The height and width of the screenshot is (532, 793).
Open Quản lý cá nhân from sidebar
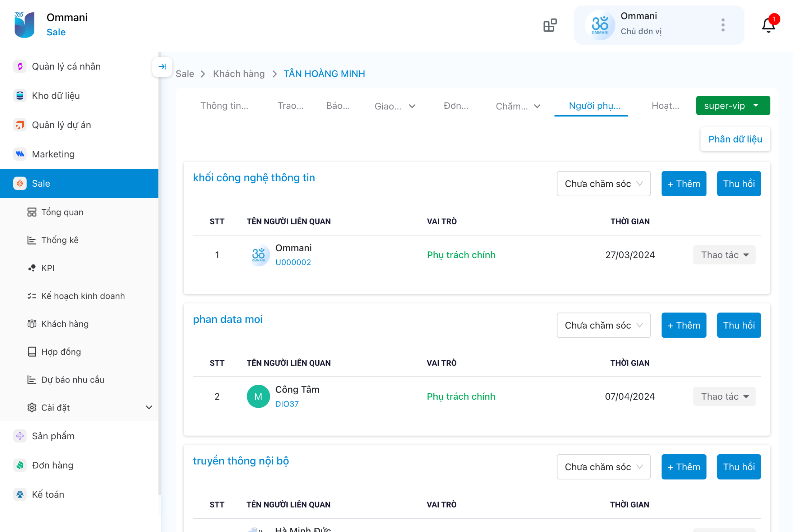[66, 66]
